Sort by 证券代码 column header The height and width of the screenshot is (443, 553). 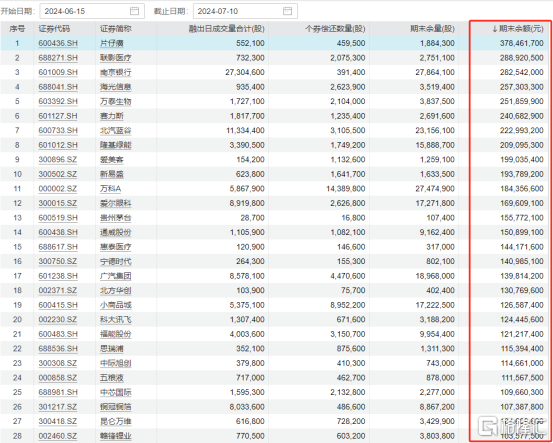point(54,29)
